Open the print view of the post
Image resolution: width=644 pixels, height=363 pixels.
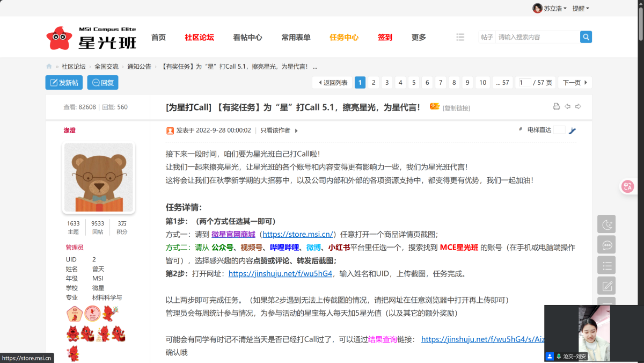point(556,107)
